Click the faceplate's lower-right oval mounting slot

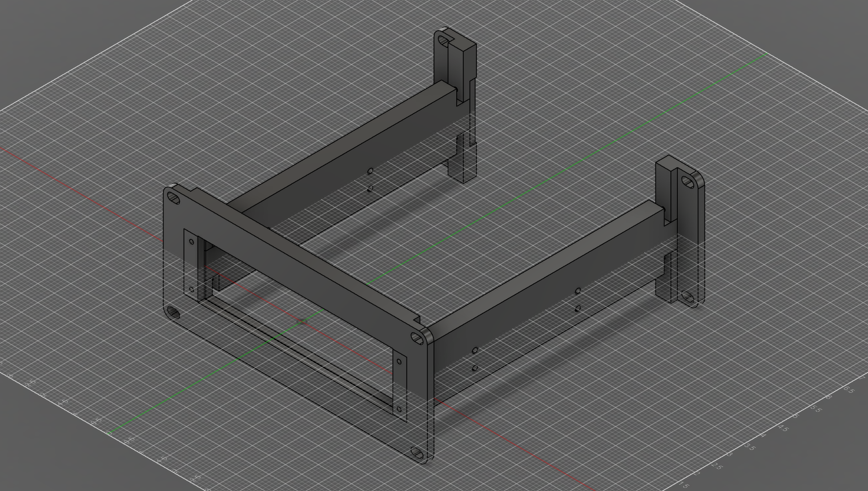(418, 453)
